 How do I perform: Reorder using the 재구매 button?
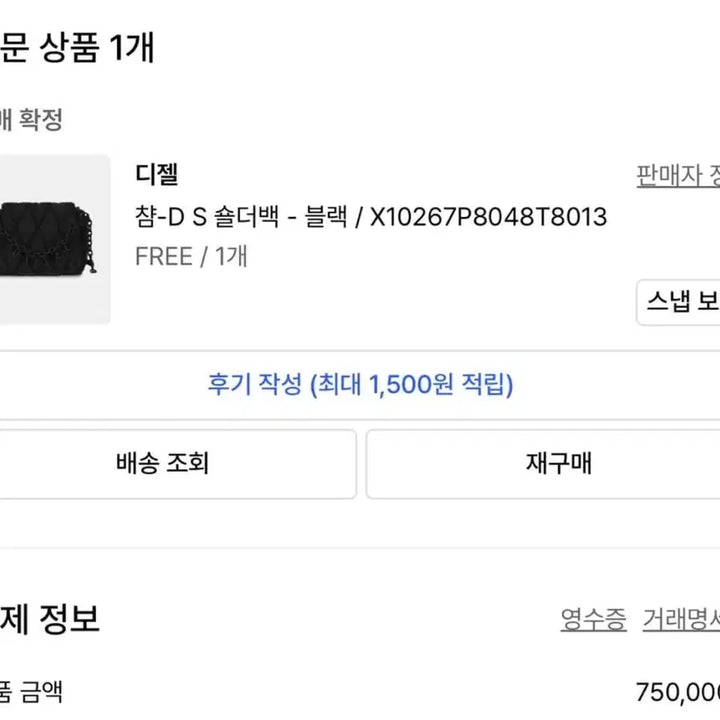(558, 464)
